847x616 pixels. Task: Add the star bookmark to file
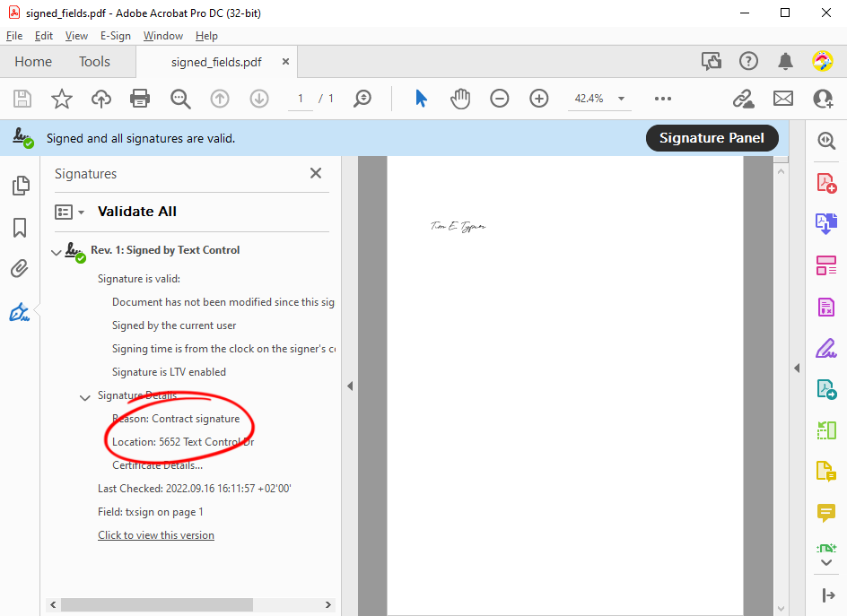pos(62,99)
